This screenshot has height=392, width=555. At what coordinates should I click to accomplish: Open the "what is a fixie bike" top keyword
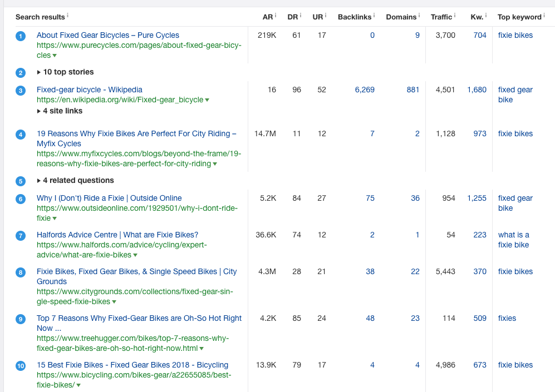point(514,240)
